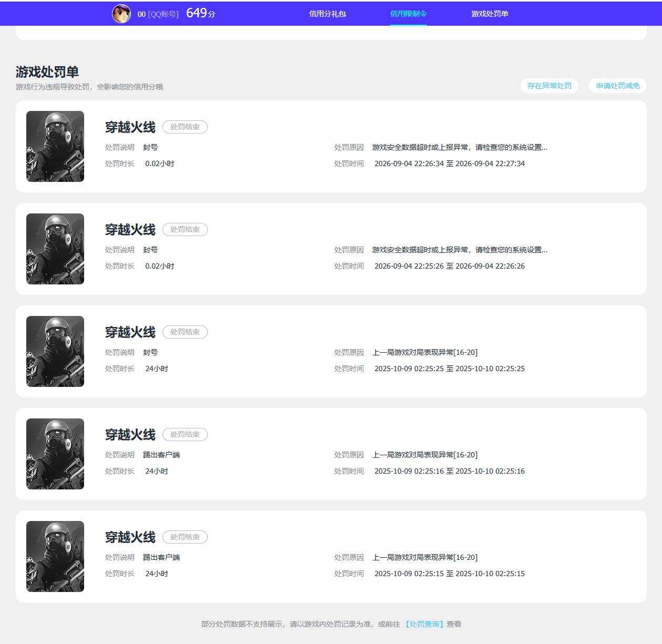Viewport: 662px width, 644px height.
Task: Click the 649分 credit score
Action: pyautogui.click(x=201, y=13)
